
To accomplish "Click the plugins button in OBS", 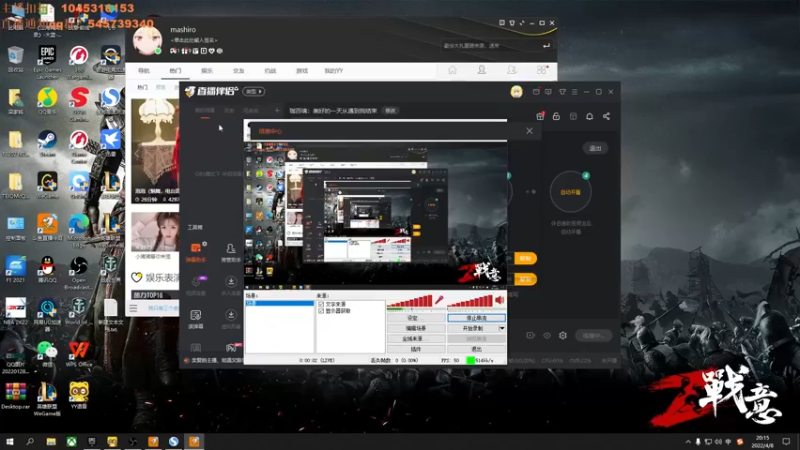I will [416, 349].
